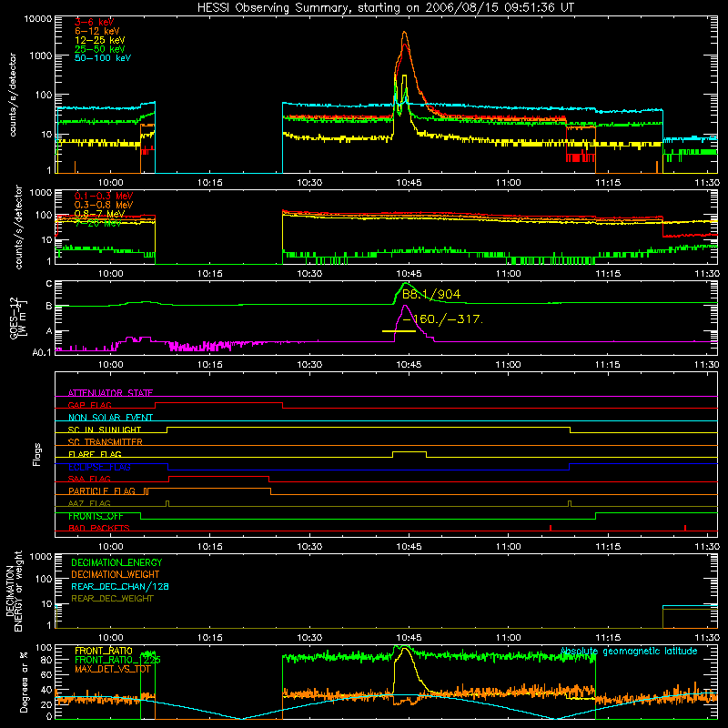
Task: Click the first red BAD_PACKETS tick near 11:06
Action: click(x=551, y=528)
